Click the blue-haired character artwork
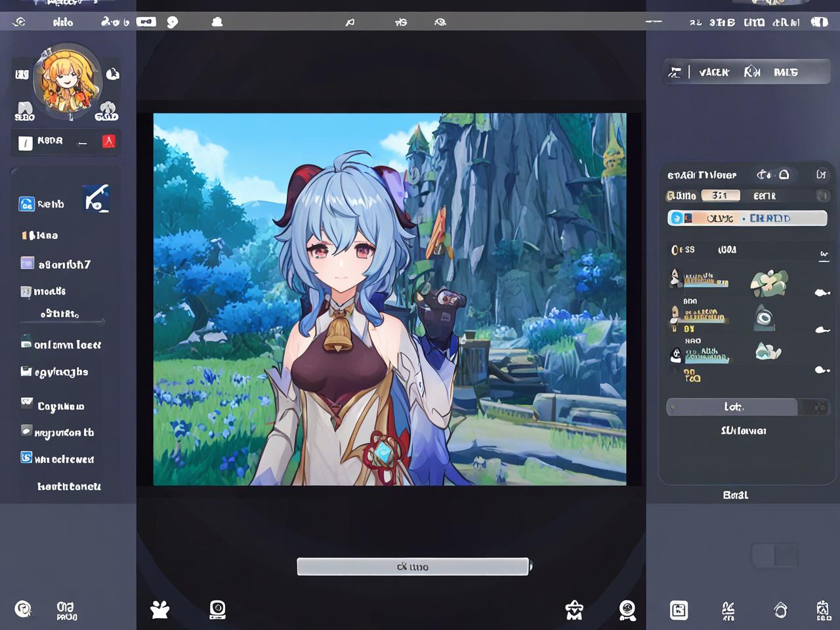Screen dimensions: 840x630 [390, 299]
